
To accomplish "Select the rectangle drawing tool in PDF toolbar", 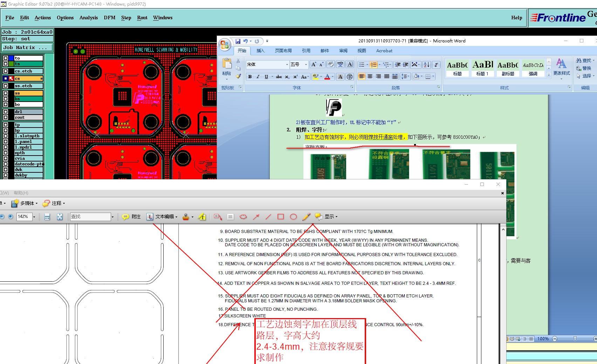I will click(281, 217).
